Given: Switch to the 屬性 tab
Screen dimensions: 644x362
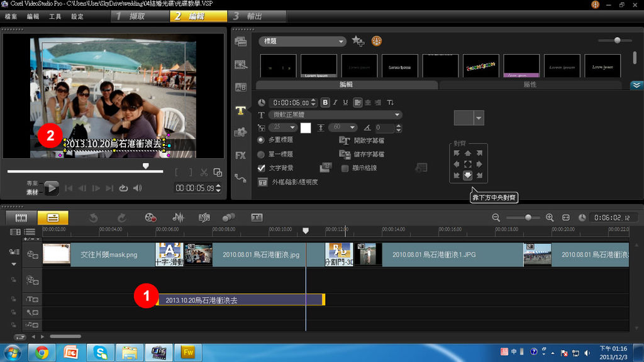Looking at the screenshot, I should point(530,85).
